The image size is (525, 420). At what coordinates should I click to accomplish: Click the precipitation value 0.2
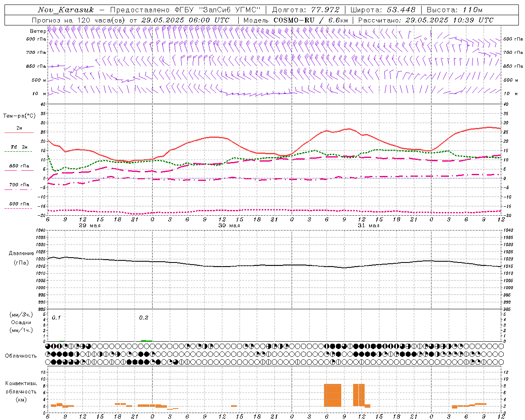pyautogui.click(x=144, y=317)
